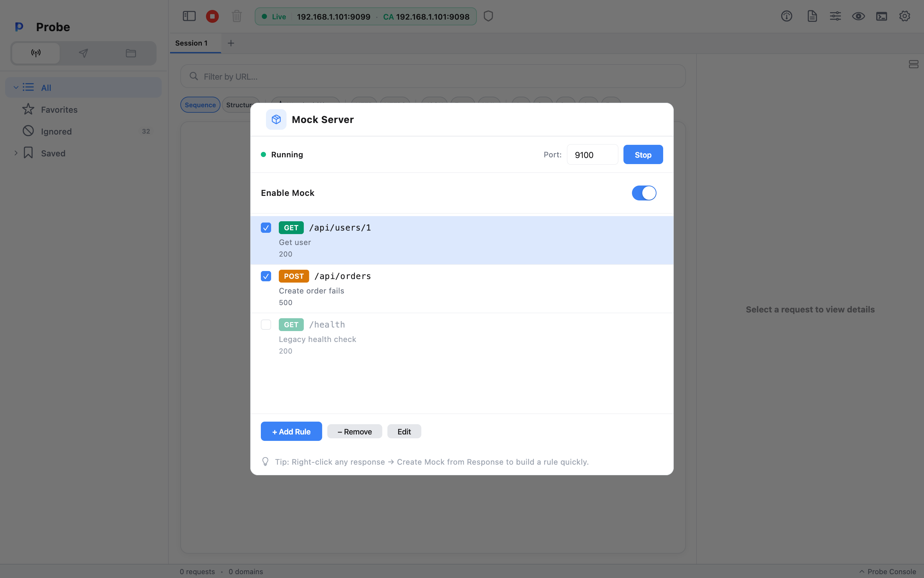
Task: Clear requests with the trash icon
Action: [x=237, y=16]
